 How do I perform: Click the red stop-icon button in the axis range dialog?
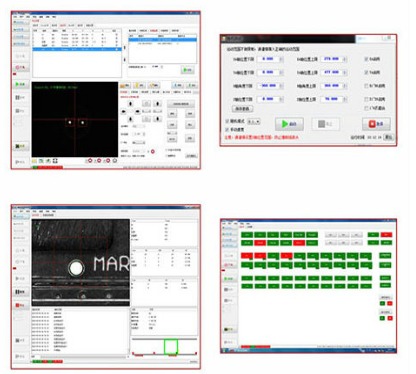(376, 124)
